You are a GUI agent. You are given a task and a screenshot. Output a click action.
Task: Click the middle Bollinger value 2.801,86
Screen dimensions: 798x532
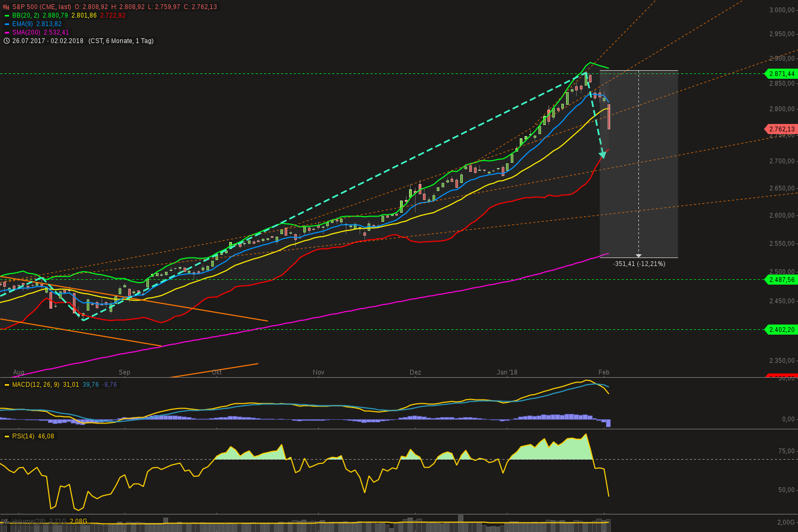pyautogui.click(x=84, y=15)
